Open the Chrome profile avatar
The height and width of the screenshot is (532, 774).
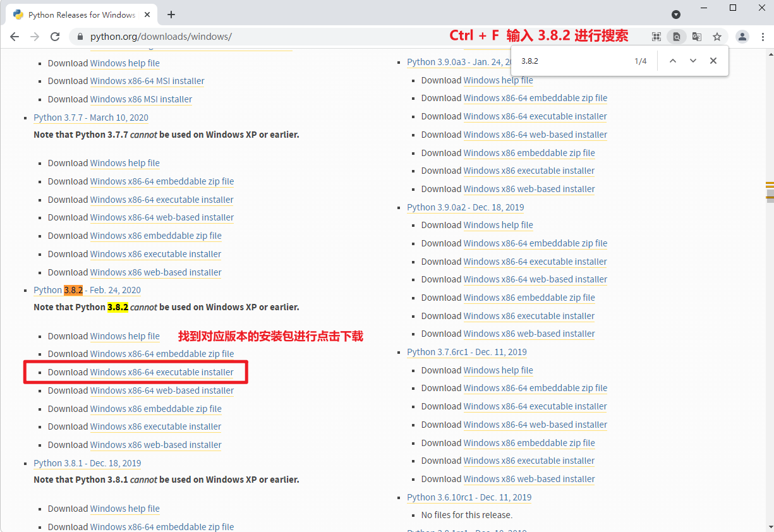[x=742, y=37]
